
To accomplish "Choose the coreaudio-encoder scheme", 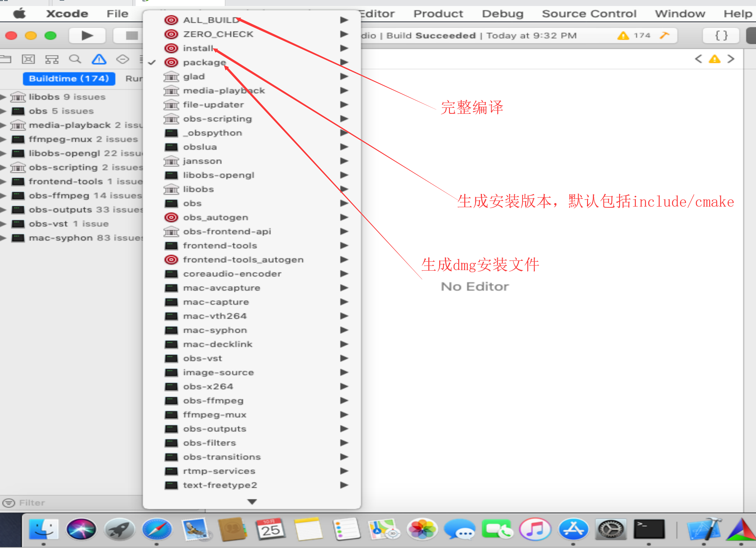I will click(x=252, y=274).
